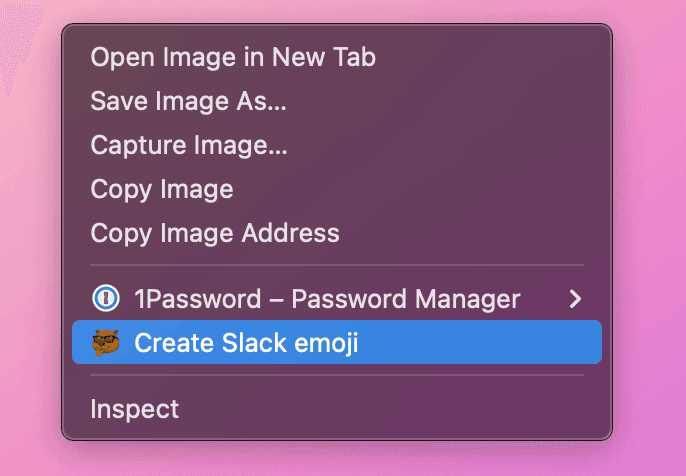This screenshot has height=476, width=686.
Task: Click the word 'Tab' in Open Image entry
Action: tap(357, 57)
